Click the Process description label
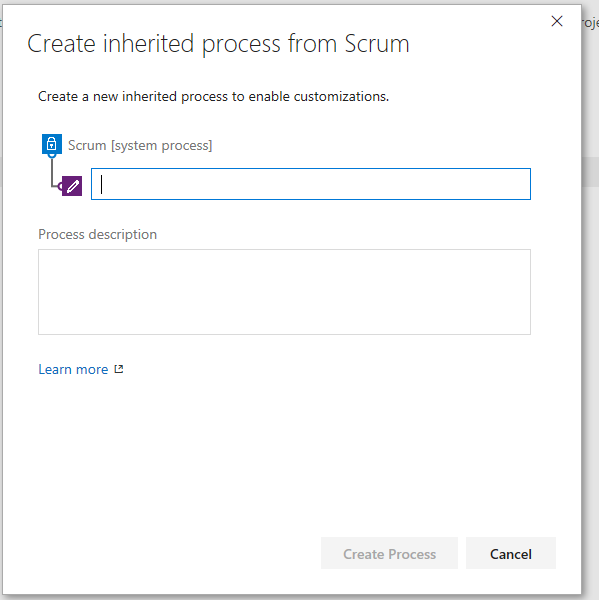Image resolution: width=599 pixels, height=600 pixels. click(x=98, y=234)
